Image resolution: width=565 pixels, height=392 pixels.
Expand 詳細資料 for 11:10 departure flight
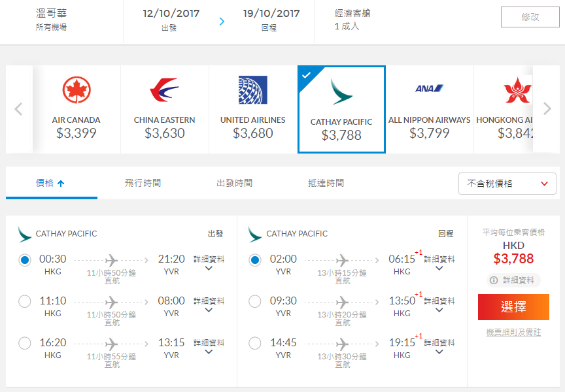(209, 305)
